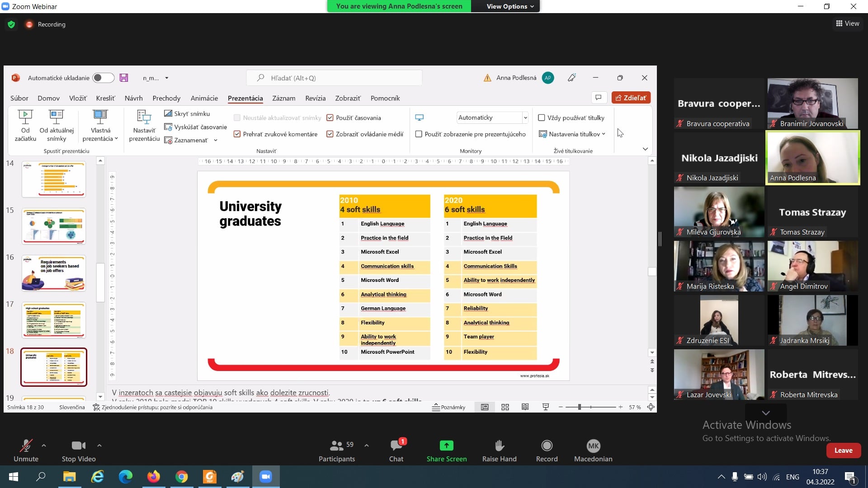868x488 pixels.
Task: Click the Zdieľať share button
Action: (x=631, y=98)
